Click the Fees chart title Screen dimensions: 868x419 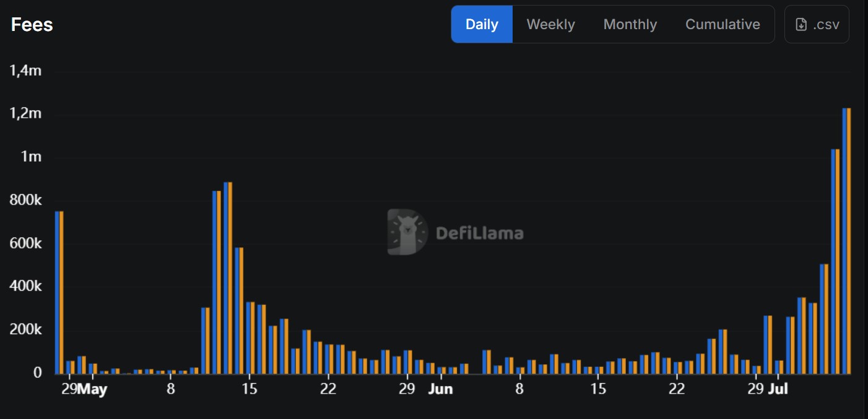32,25
